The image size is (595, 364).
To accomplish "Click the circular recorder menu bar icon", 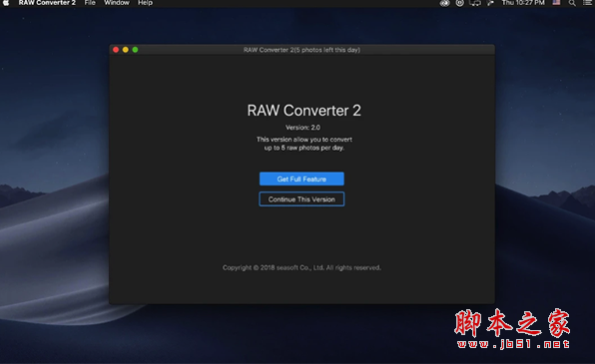I will click(459, 3).
